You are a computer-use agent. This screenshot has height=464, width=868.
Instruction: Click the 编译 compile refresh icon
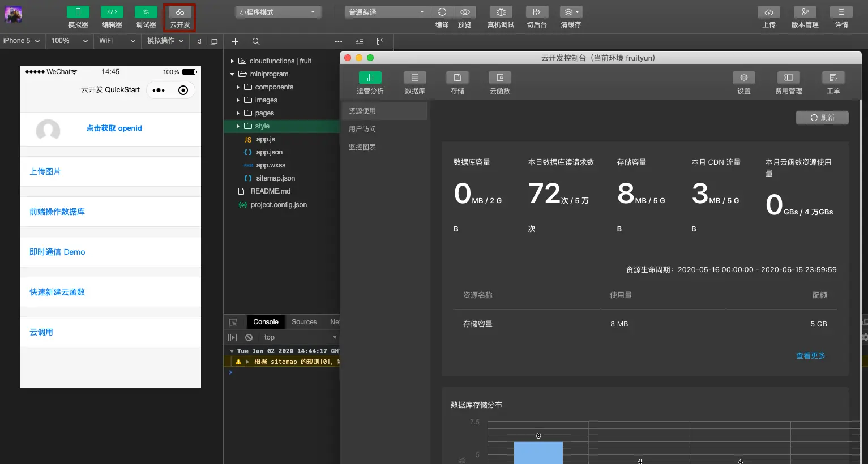(442, 12)
